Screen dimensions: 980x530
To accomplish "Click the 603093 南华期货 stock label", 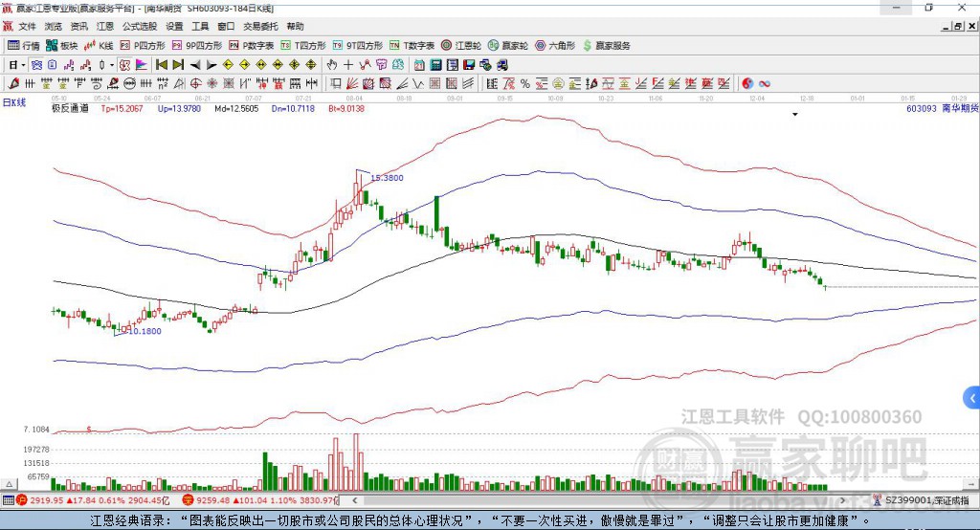I will coord(942,108).
